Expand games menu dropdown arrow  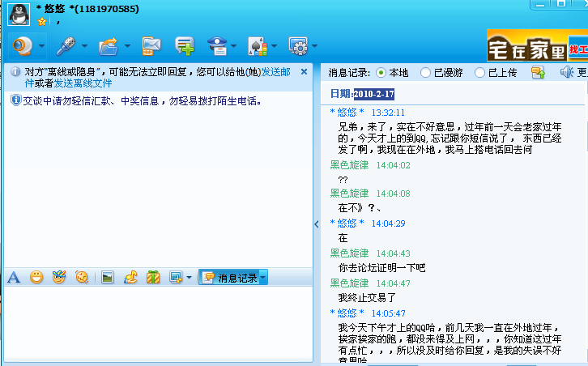click(x=274, y=46)
